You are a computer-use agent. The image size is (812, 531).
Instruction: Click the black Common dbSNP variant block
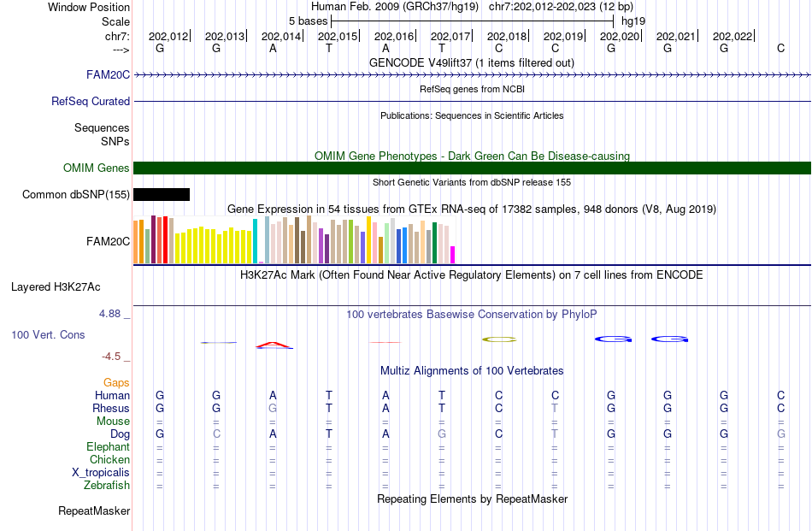click(162, 194)
